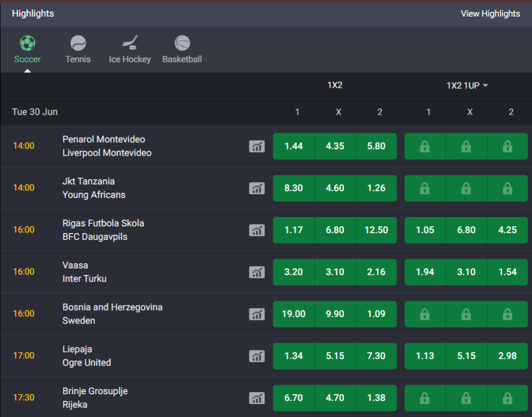This screenshot has height=417, width=532.
Task: Bet on draw at 4.70 for Brinje Grosuplje match
Action: coord(335,398)
